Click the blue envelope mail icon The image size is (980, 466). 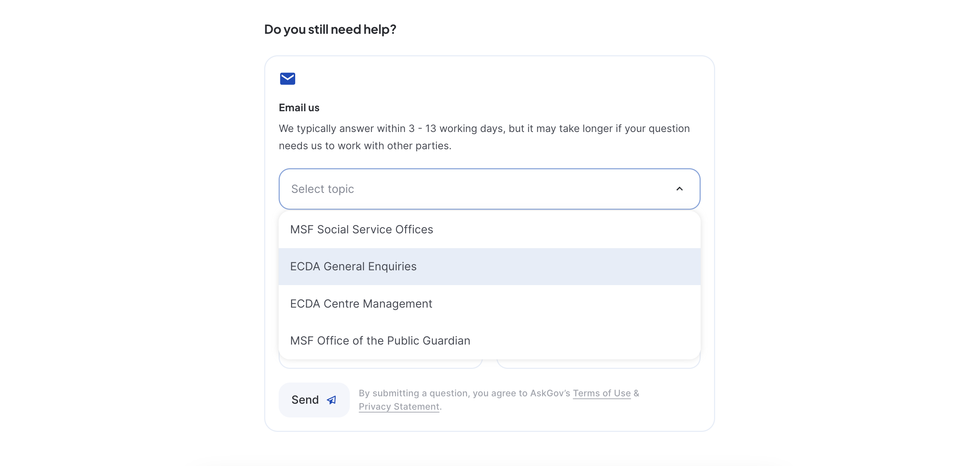click(x=287, y=79)
